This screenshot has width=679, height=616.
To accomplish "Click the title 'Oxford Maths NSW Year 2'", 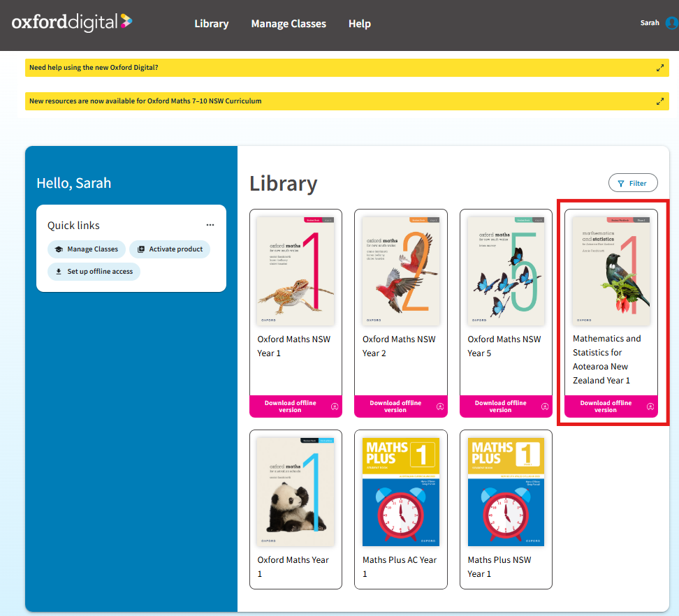I will 399,346.
